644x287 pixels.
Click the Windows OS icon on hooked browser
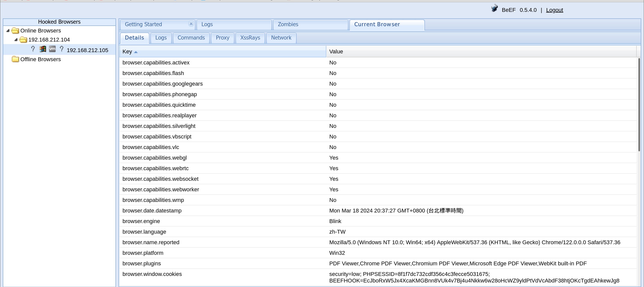43,49
